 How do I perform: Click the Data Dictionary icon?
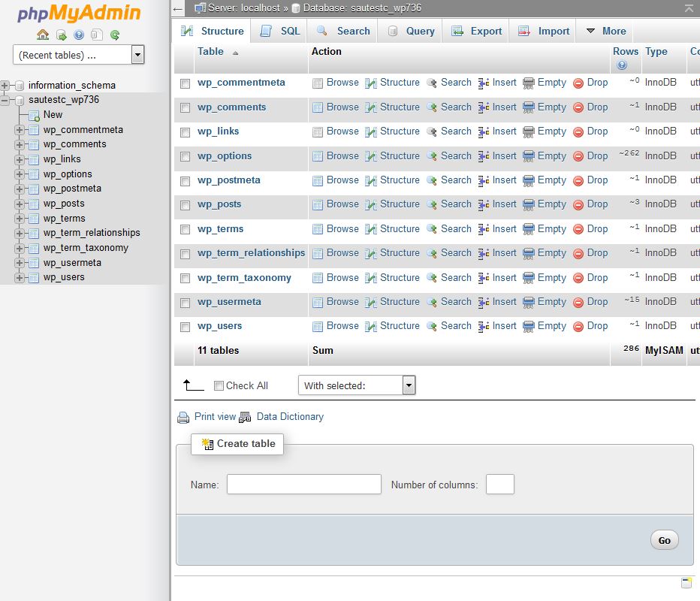pos(245,418)
